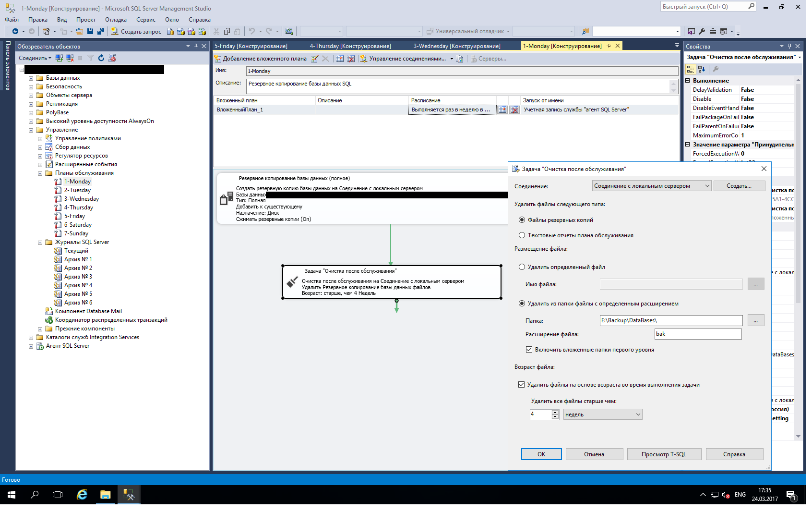The width and height of the screenshot is (812, 512).
Task: Click Отмена button in dialog
Action: 594,454
